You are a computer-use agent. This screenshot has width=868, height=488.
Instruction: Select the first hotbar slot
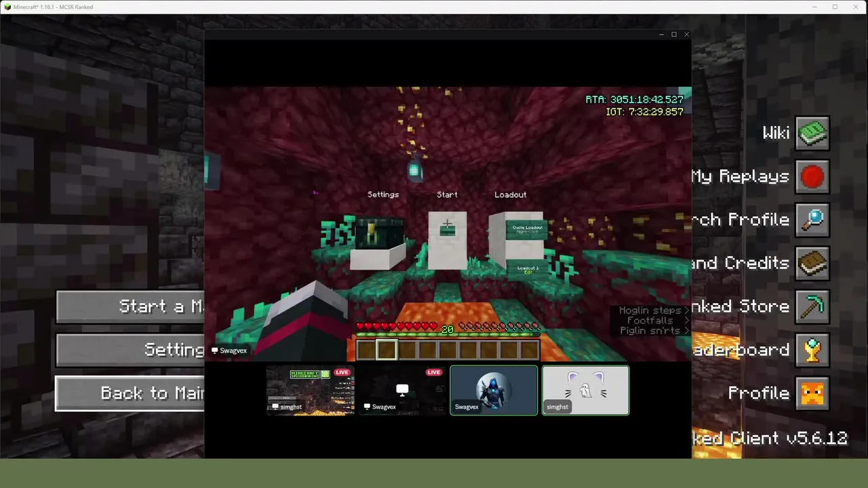[366, 350]
